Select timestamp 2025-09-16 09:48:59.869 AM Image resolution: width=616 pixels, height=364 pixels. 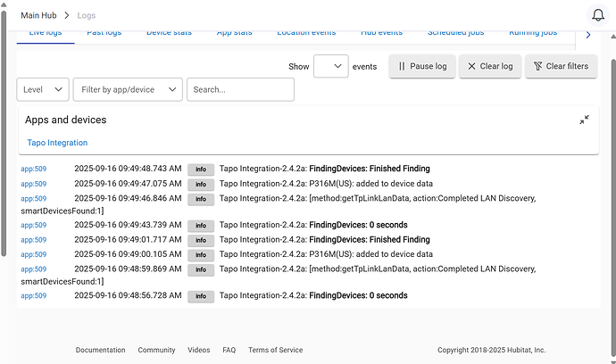[128, 269]
